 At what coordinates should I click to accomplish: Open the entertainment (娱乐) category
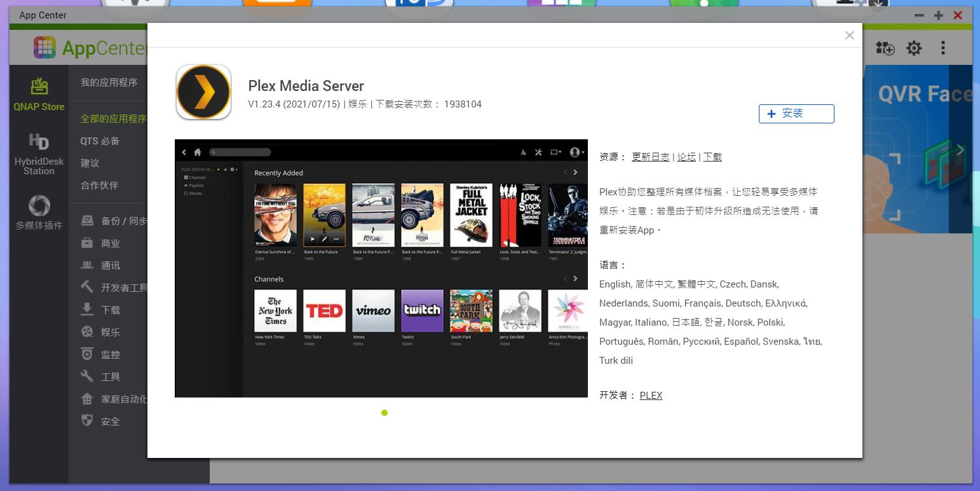[110, 332]
